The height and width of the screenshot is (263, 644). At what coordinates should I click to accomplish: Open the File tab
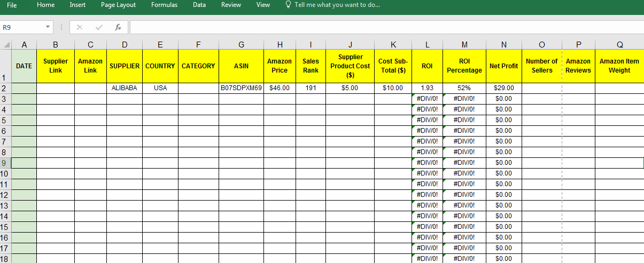[x=12, y=5]
